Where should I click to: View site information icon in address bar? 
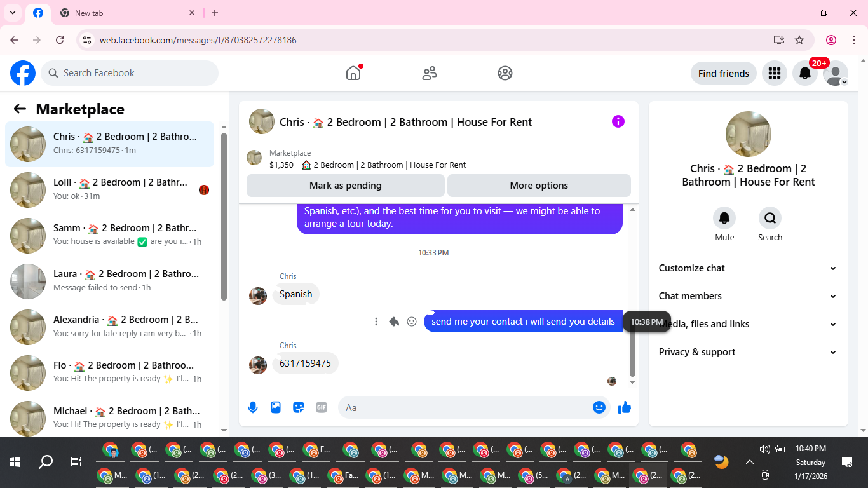(x=88, y=39)
